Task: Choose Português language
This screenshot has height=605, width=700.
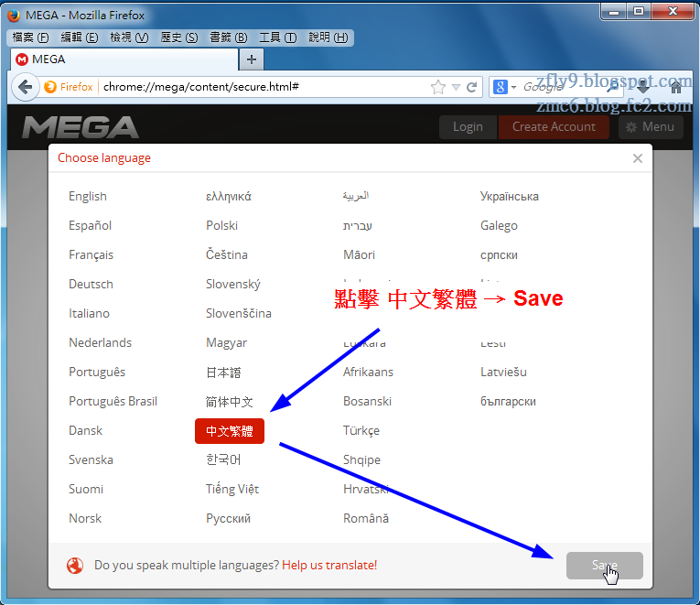Action: click(97, 372)
